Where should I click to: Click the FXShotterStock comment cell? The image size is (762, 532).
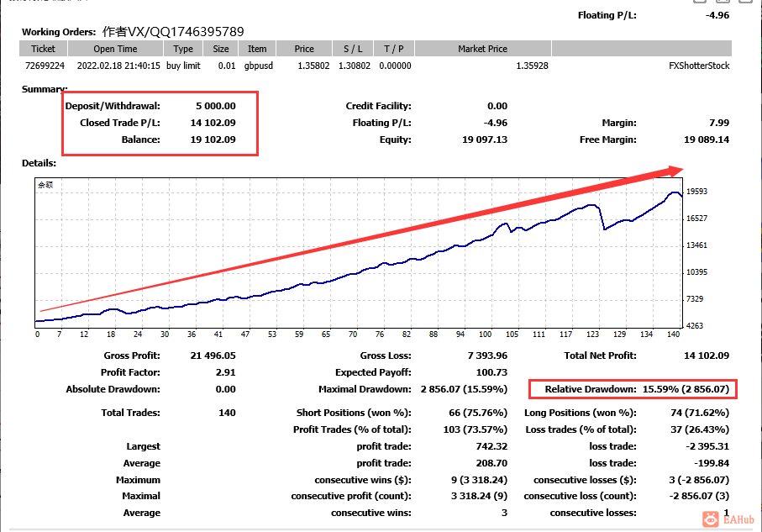699,66
